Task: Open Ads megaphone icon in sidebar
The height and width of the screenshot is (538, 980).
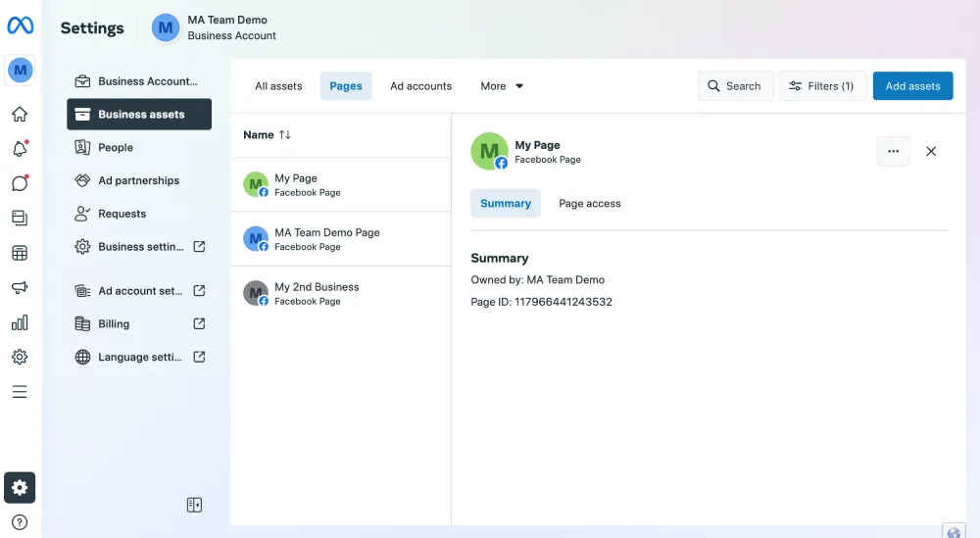Action: [x=20, y=288]
